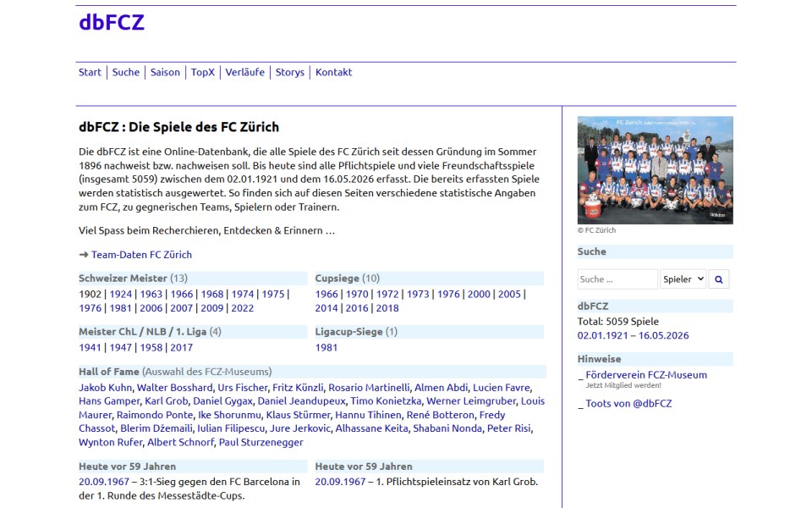This screenshot has width=812, height=508.
Task: Open the Kontakt page
Action: click(333, 72)
